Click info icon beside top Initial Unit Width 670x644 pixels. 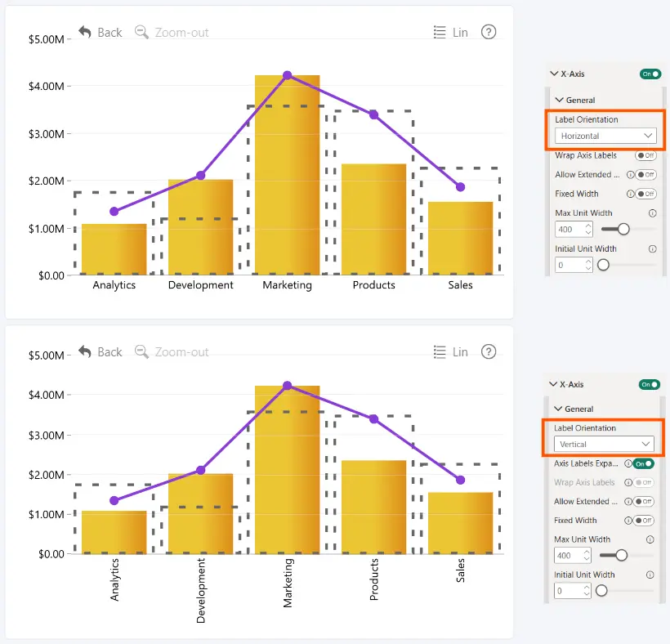click(652, 248)
